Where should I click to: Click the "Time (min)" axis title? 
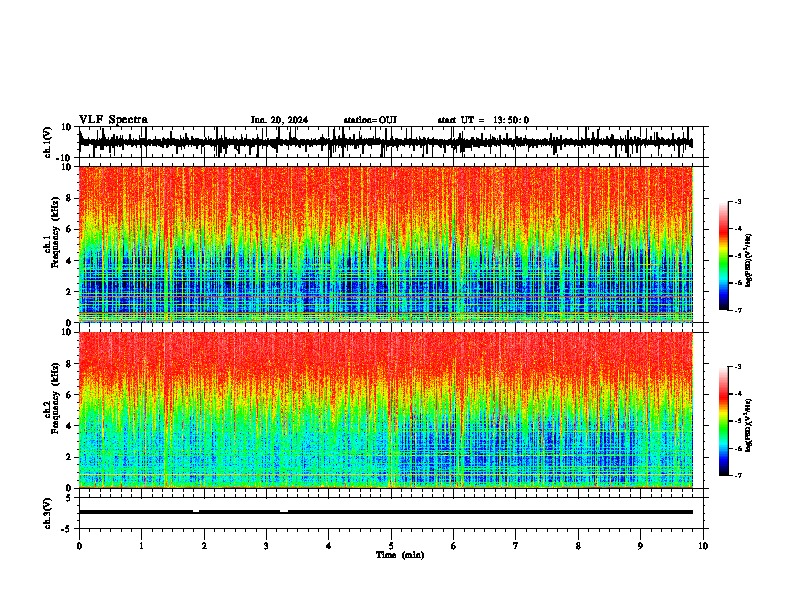pyautogui.click(x=400, y=555)
